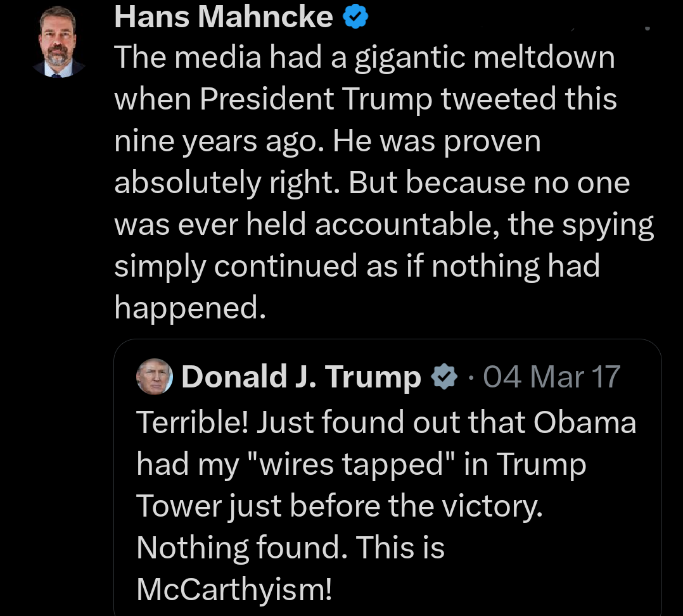The image size is (683, 616).
Task: Open the tweet dated 04 Mar 17
Action: [x=551, y=376]
